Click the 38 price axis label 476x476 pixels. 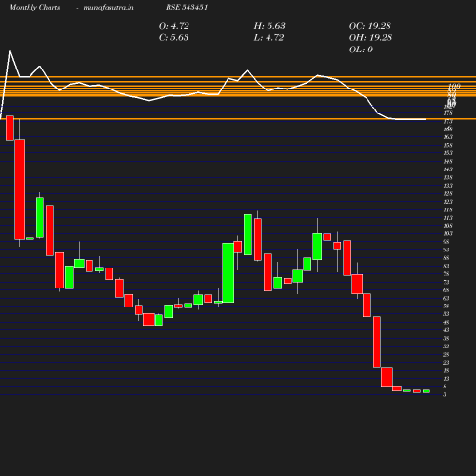click(x=446, y=338)
